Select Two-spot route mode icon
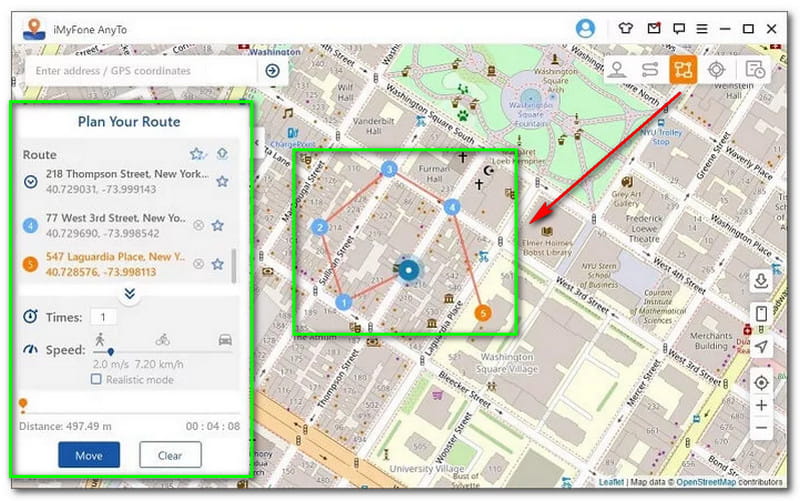The width and height of the screenshot is (800, 501). [x=650, y=69]
